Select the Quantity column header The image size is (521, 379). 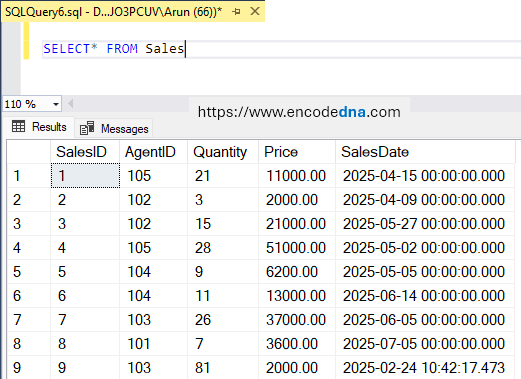(x=223, y=152)
